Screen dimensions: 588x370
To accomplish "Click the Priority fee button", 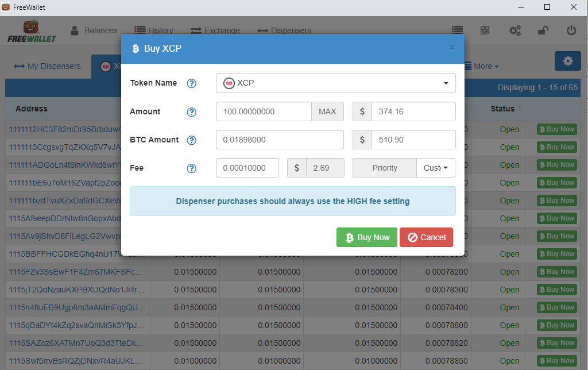I will pyautogui.click(x=384, y=168).
